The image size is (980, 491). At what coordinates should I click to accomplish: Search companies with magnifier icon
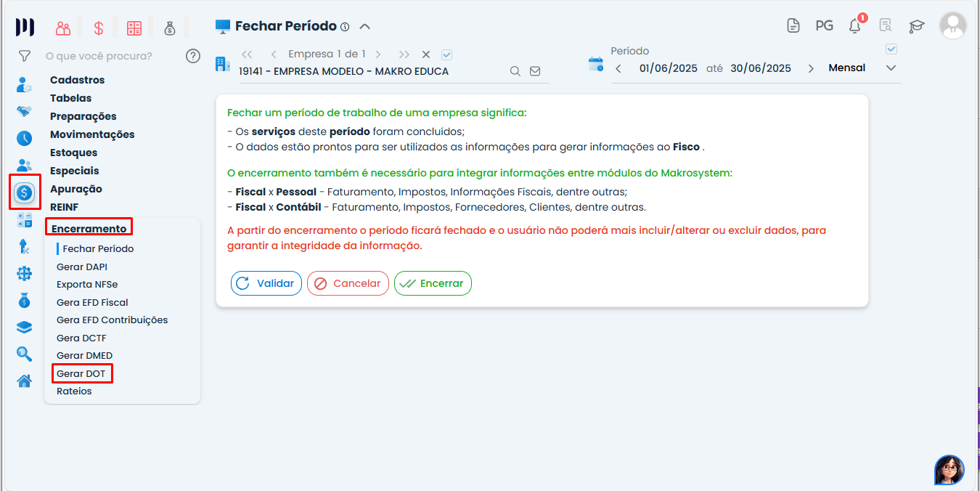(x=515, y=71)
